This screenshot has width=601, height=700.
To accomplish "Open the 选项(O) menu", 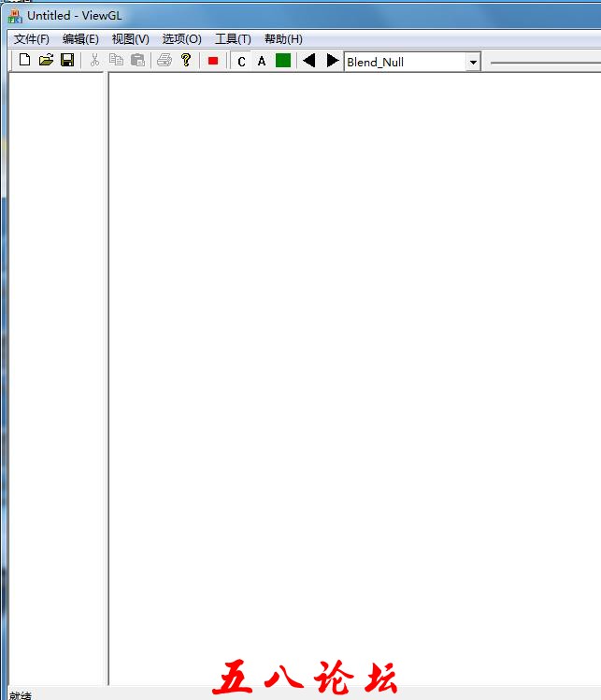I will 181,39.
